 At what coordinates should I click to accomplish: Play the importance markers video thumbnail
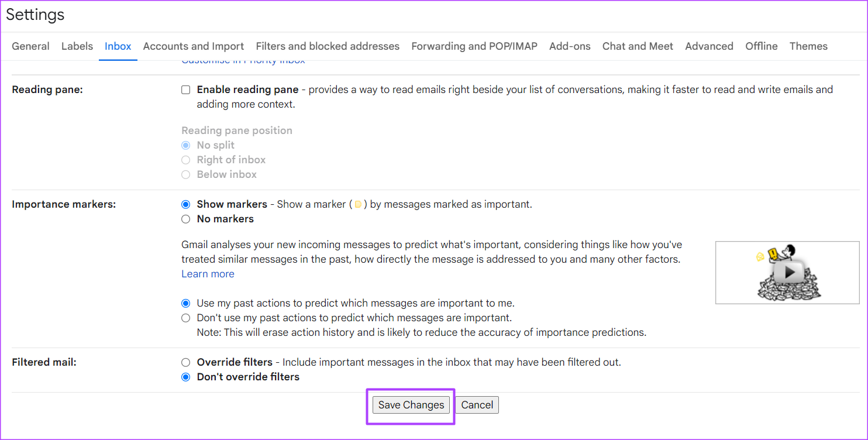click(787, 272)
